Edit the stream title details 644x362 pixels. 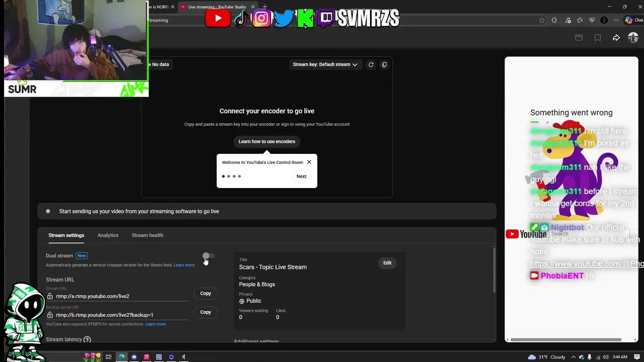(x=387, y=263)
